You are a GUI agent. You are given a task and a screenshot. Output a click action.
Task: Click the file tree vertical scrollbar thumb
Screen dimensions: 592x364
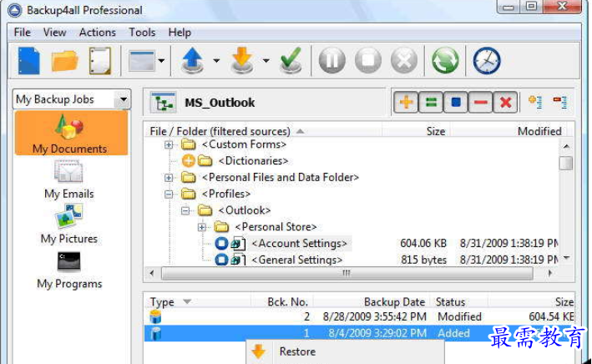(x=566, y=163)
